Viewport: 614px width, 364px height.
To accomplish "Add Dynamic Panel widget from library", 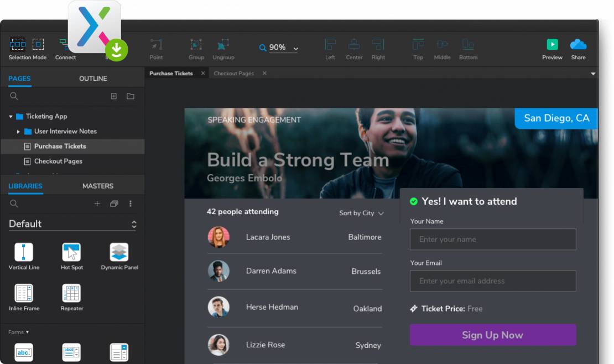I will (119, 253).
